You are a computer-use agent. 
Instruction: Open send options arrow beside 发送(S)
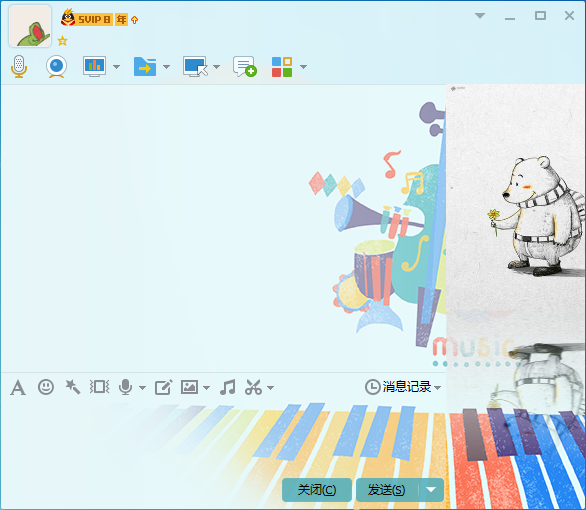tap(431, 490)
